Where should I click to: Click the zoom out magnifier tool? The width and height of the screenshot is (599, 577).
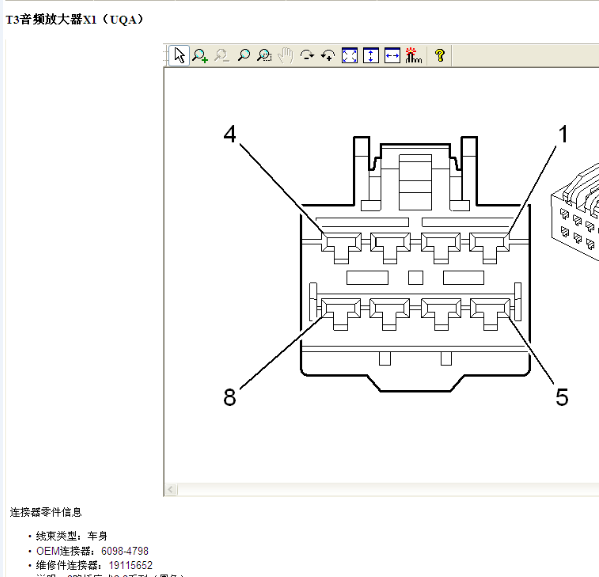pos(222,56)
